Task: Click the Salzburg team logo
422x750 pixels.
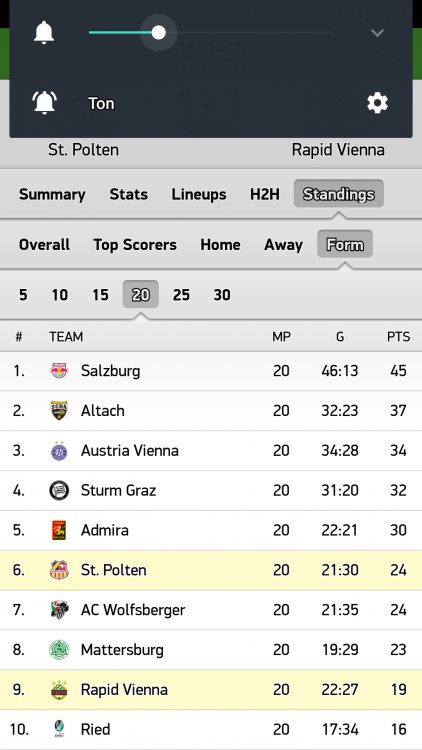Action: [x=59, y=371]
